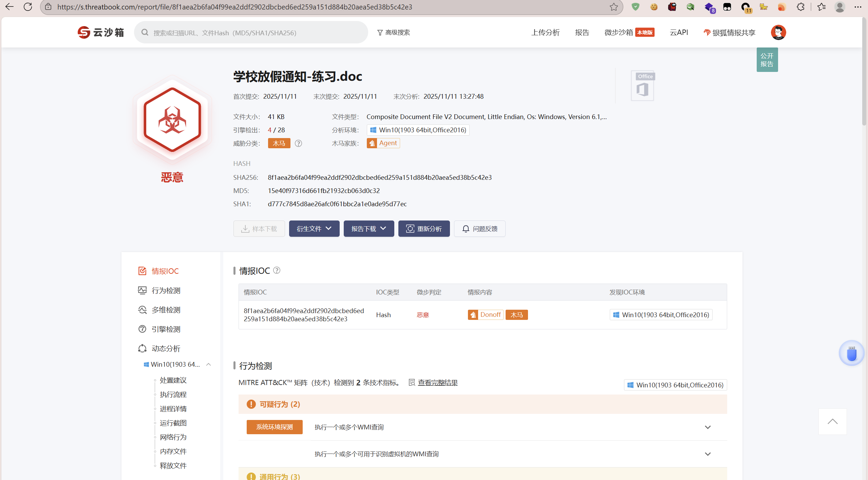The width and height of the screenshot is (868, 480).
Task: Open the 报告下载 dropdown
Action: click(369, 229)
